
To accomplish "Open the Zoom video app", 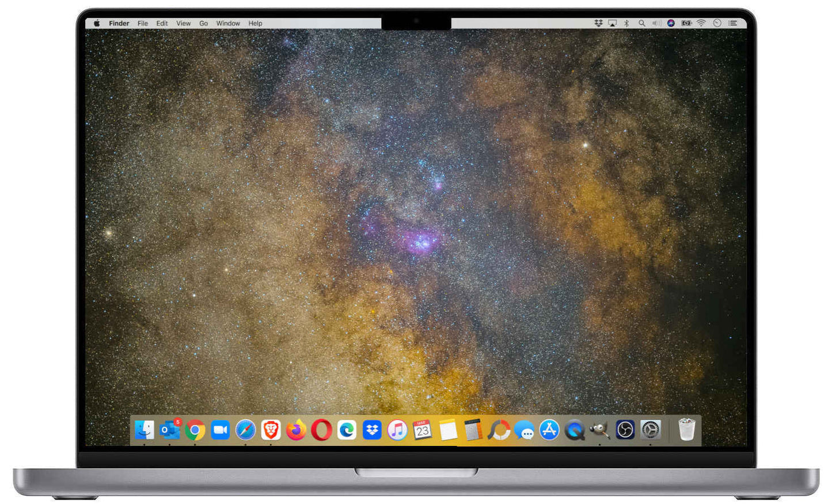I will coord(220,430).
